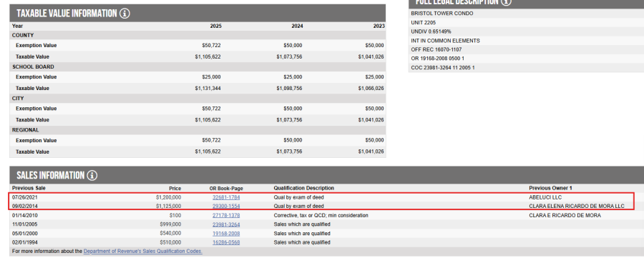Click the Sales Information info icon
Screen dimensions: 644x258
(92, 176)
